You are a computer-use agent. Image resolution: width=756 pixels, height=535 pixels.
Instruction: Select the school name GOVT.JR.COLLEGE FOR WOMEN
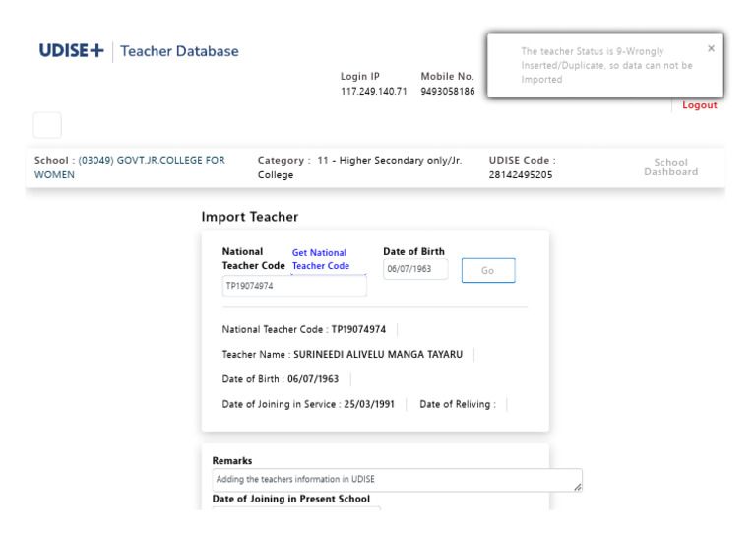coord(129,167)
